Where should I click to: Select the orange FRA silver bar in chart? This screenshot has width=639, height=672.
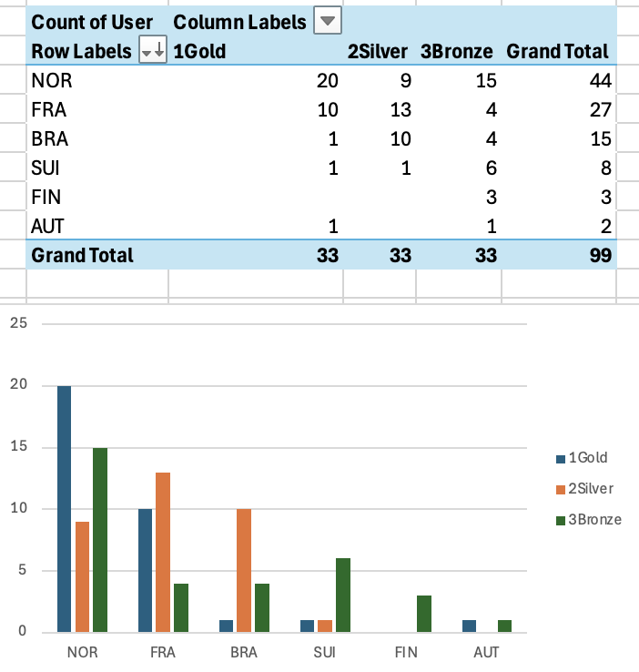165,552
